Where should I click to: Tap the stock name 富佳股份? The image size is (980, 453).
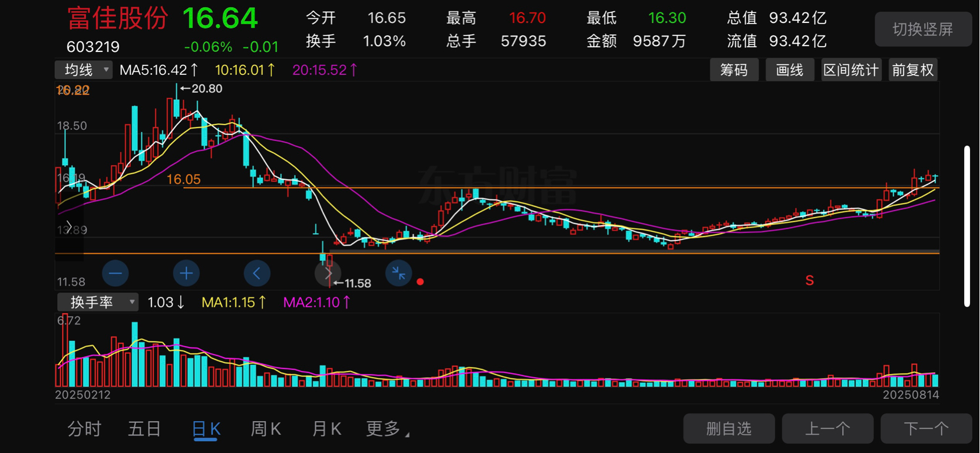(x=118, y=18)
